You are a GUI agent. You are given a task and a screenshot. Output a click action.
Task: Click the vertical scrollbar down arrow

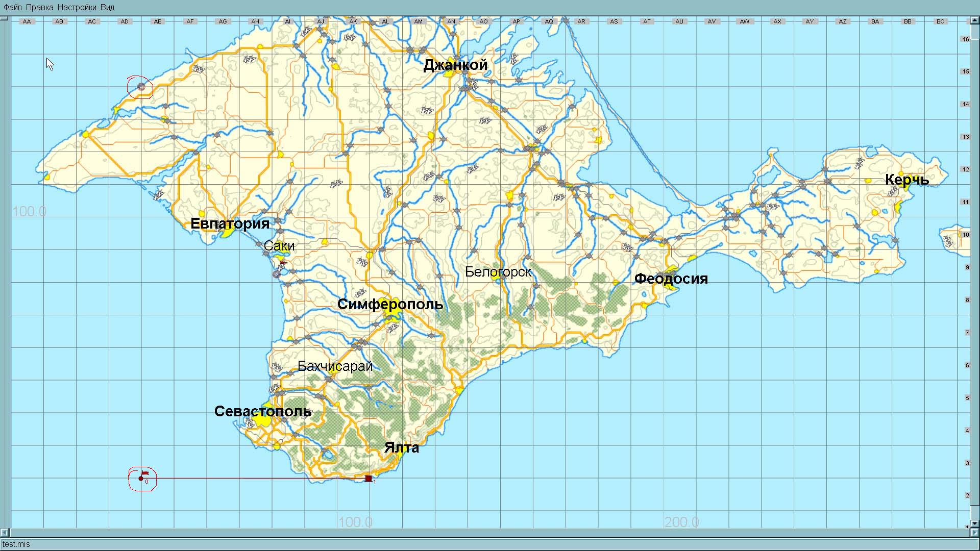(974, 523)
